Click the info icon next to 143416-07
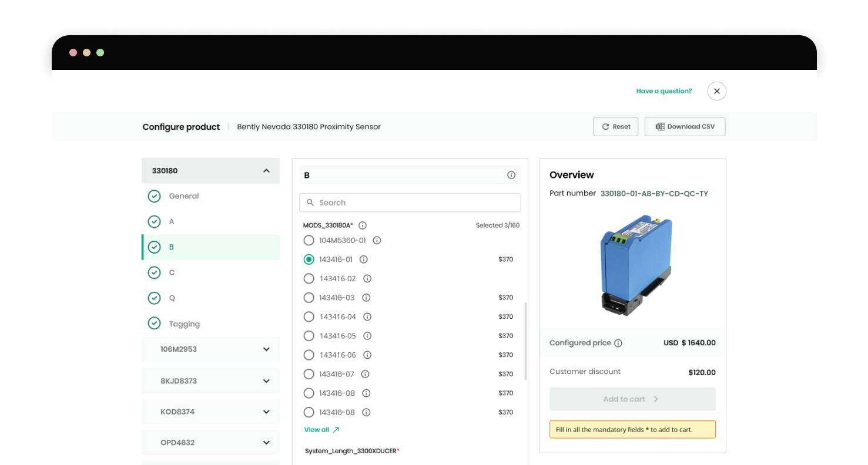Viewport: 868px width, 465px height. tap(365, 374)
